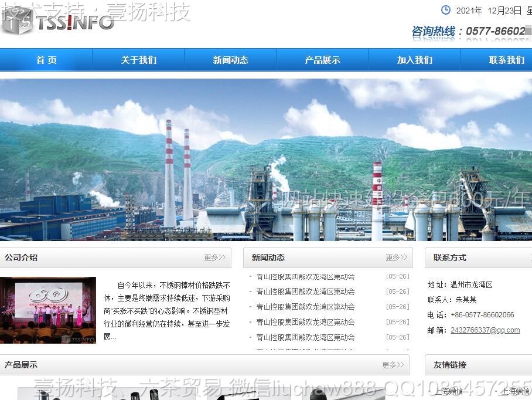Click the company anniversary event photo
Image resolution: width=532 pixels, height=400 pixels.
tap(48, 310)
